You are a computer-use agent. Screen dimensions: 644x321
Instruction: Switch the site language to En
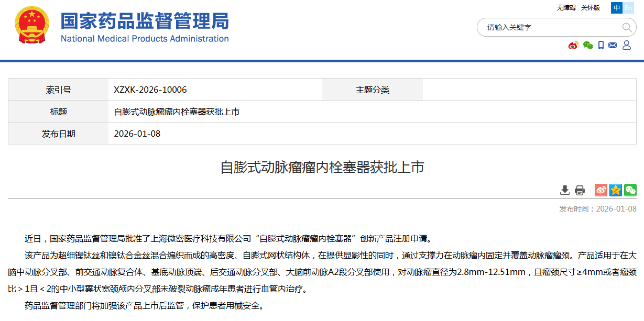(628, 8)
